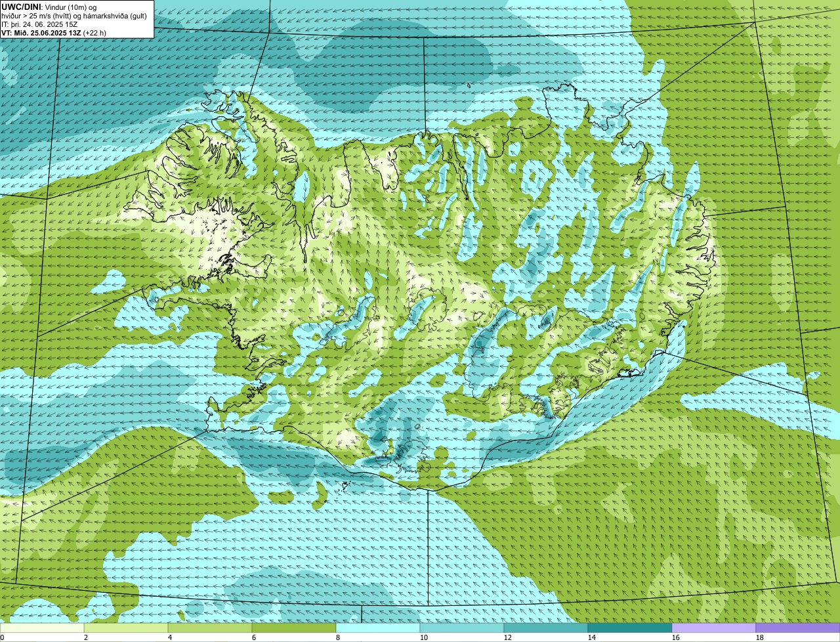
Task: Click the purple above-18 legend swatch
Action: [x=798, y=628]
